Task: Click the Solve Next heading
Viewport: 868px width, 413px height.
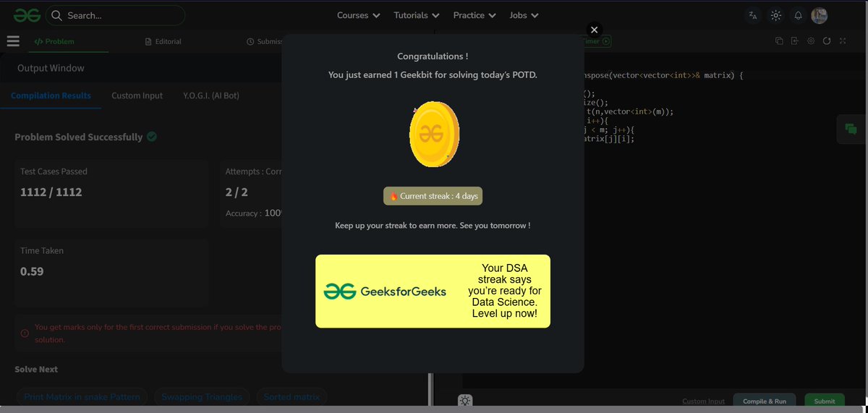Action: [36, 369]
